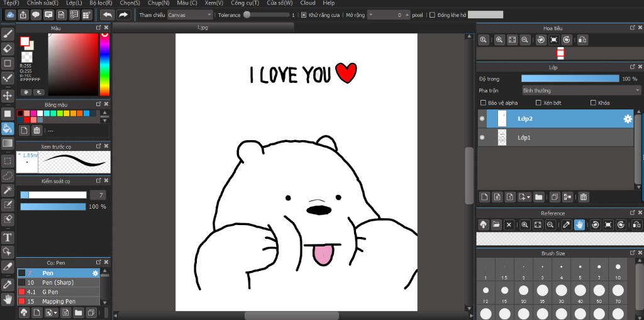Click the cloud save icon in top toolbar
The image size is (644, 320).
[x=11, y=15]
